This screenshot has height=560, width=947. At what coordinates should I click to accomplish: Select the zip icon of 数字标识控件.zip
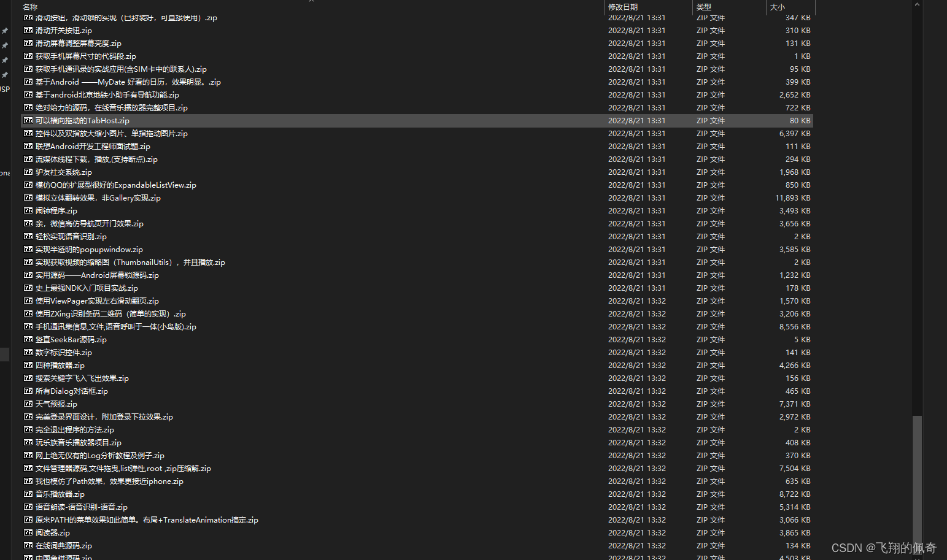tap(28, 352)
